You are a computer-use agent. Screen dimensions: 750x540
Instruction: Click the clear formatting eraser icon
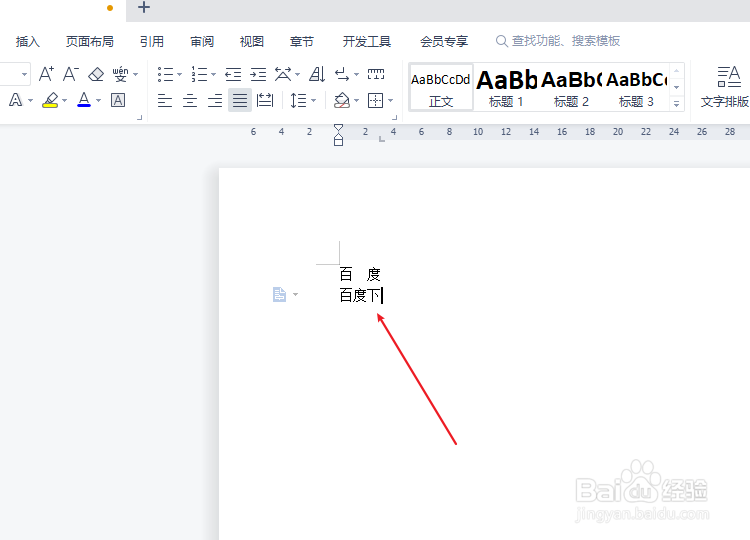pos(96,74)
